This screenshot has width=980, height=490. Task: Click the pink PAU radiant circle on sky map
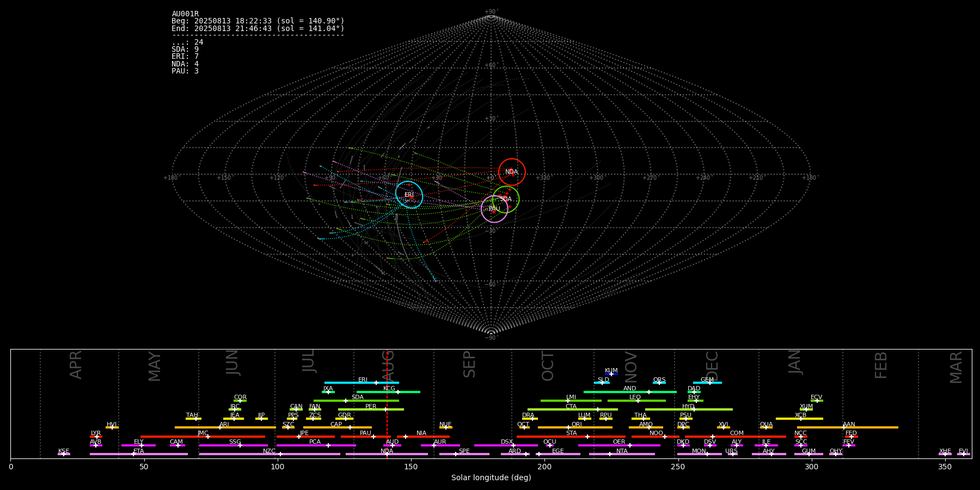coord(494,209)
